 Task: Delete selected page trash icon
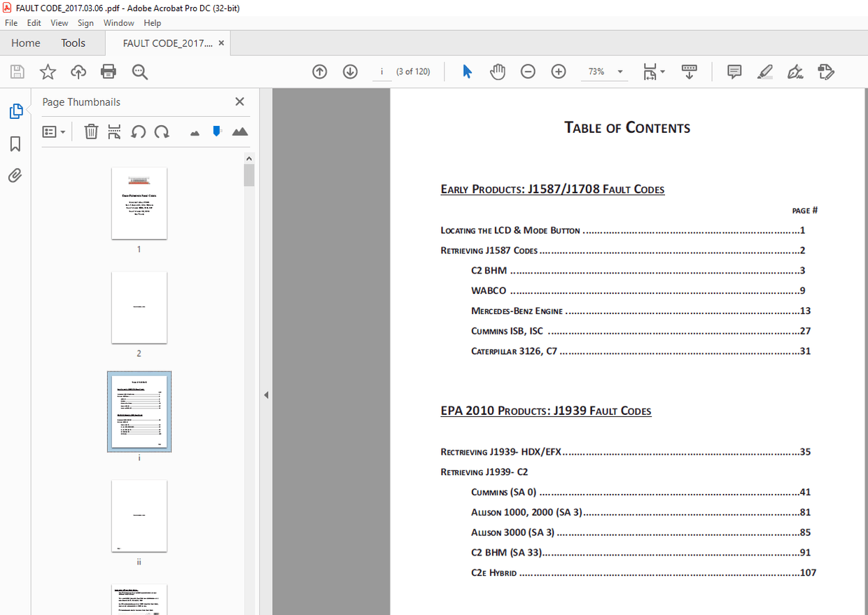point(91,132)
